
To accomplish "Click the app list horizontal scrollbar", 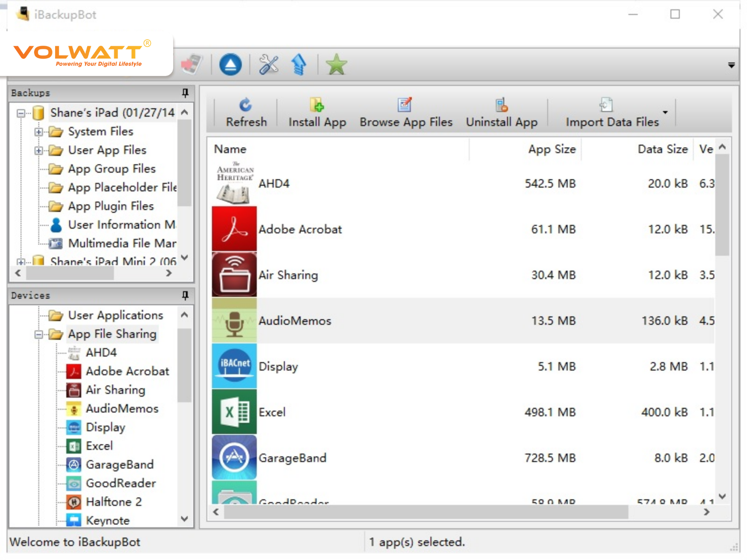I will pyautogui.click(x=425, y=512).
